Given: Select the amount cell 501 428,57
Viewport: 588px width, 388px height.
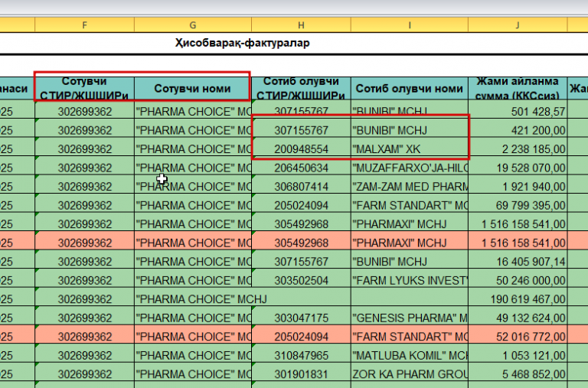Looking at the screenshot, I should point(518,111).
